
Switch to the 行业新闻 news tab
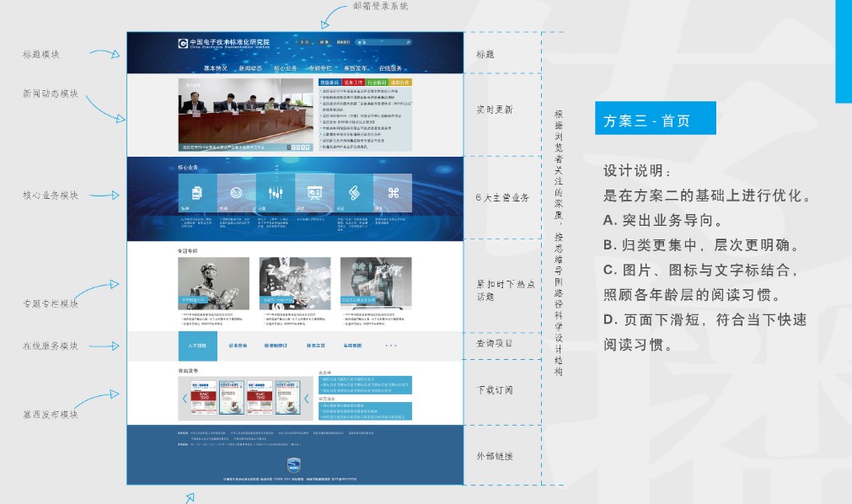click(377, 82)
